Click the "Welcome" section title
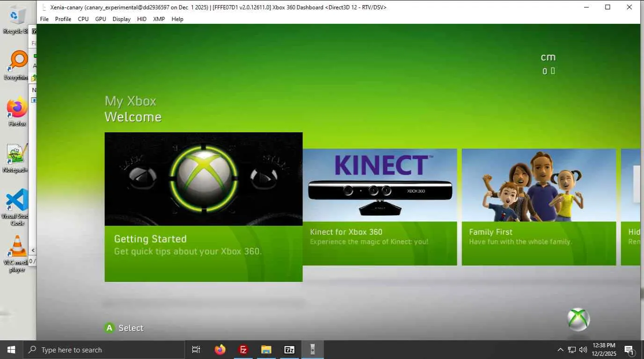This screenshot has width=644, height=359. click(133, 117)
